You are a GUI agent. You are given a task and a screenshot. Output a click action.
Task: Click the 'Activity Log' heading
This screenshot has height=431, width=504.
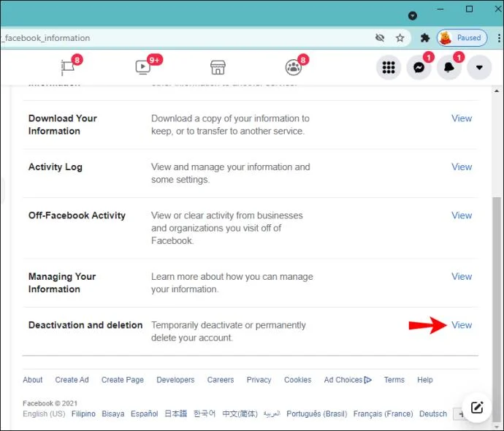[x=56, y=167]
